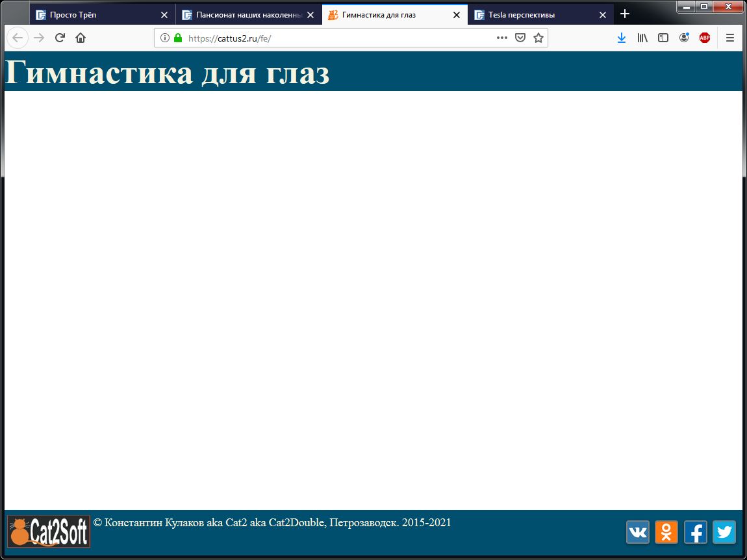Open a new tab with plus button

pyautogui.click(x=625, y=14)
